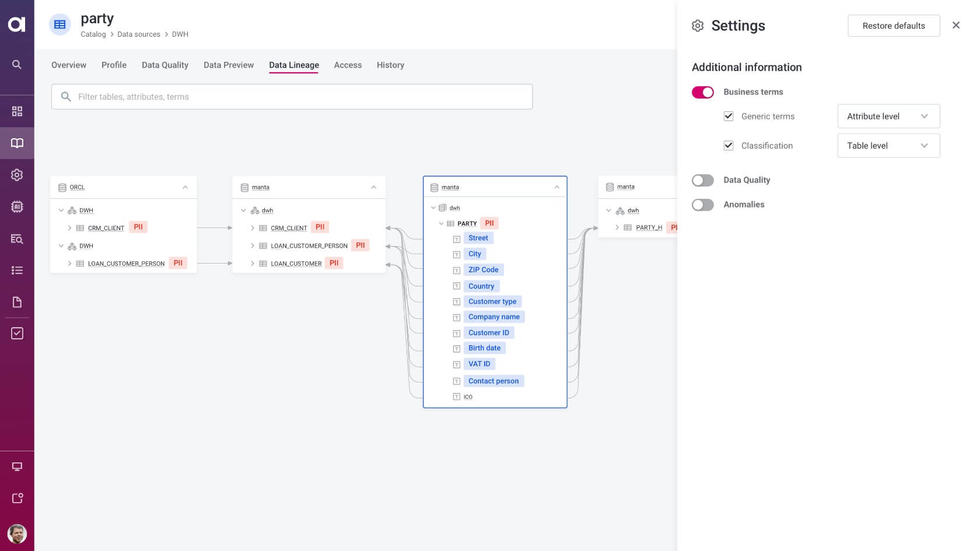Expand the CRM_CLIENT tree item under ORCL
This screenshot has width=980, height=551.
point(69,227)
